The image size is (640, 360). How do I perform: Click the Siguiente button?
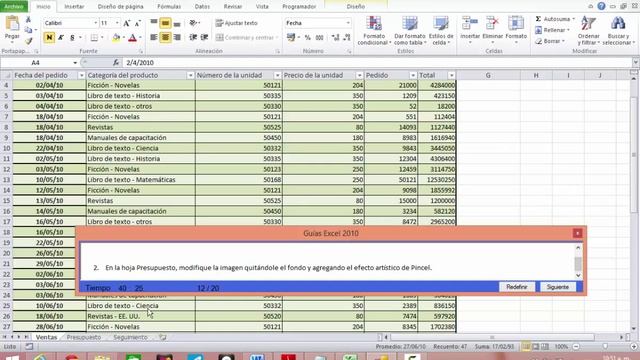tap(558, 287)
